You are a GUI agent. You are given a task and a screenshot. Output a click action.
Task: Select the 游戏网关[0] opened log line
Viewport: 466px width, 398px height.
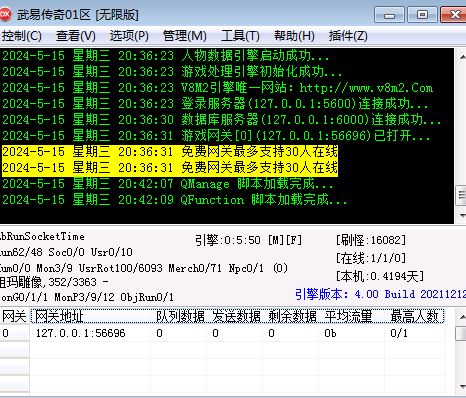pyautogui.click(x=216, y=136)
